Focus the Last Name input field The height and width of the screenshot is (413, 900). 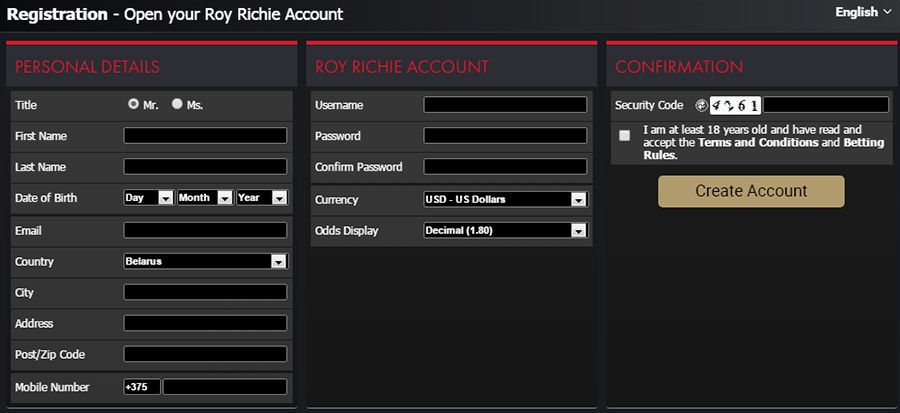(205, 167)
